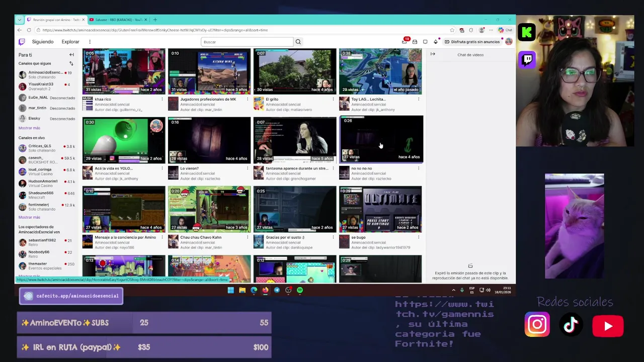
Task: Play the El grito clip thumbnail
Action: pos(295,71)
